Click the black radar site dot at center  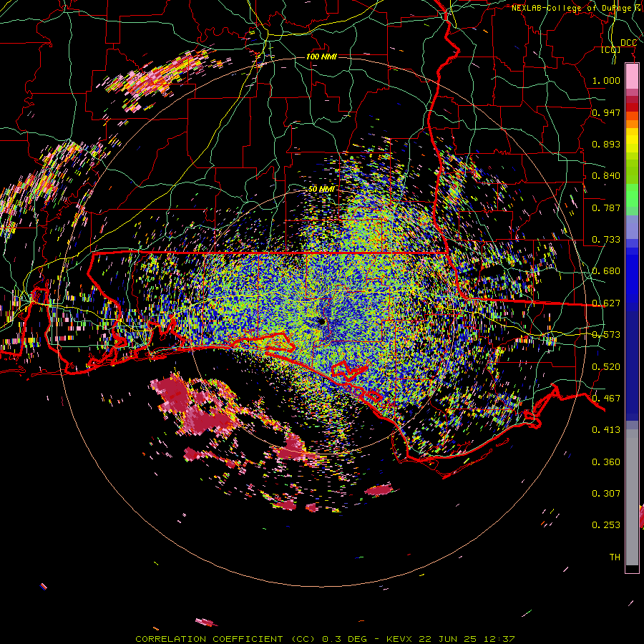point(321,321)
